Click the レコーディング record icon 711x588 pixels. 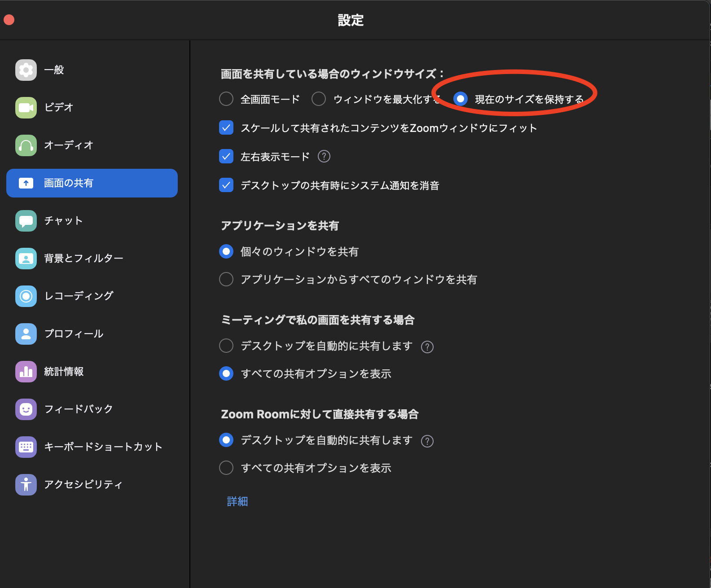pyautogui.click(x=26, y=296)
